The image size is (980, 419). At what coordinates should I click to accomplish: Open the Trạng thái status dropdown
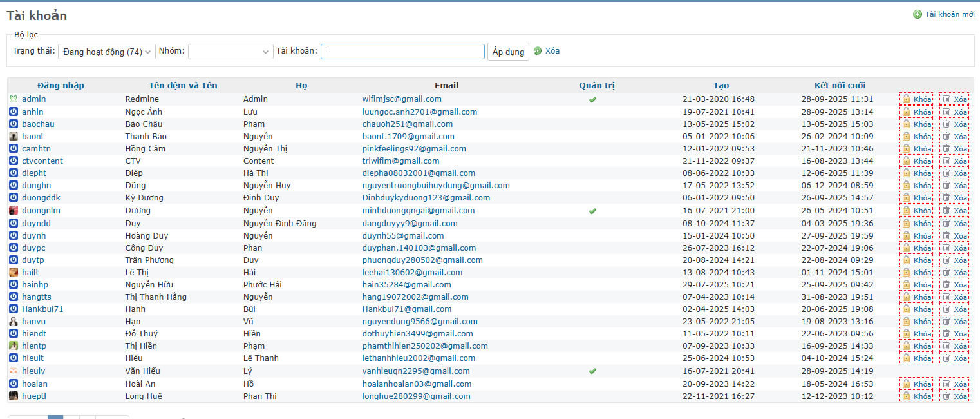click(107, 52)
